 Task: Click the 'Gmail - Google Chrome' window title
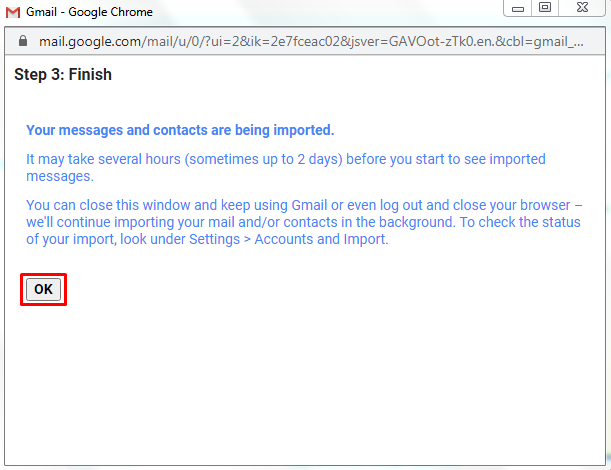89,12
